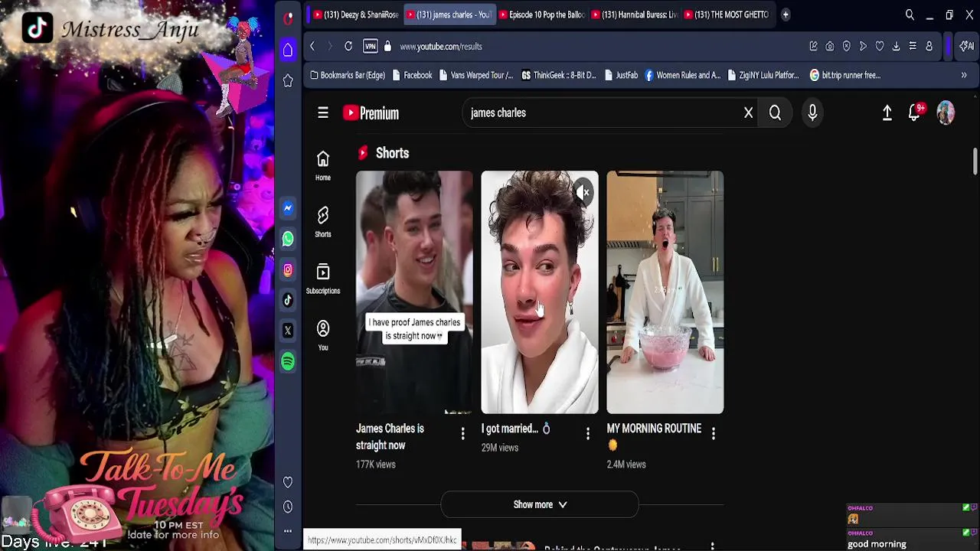Search open tabs with magnifier icon
The height and width of the screenshot is (551, 980).
coord(910,15)
